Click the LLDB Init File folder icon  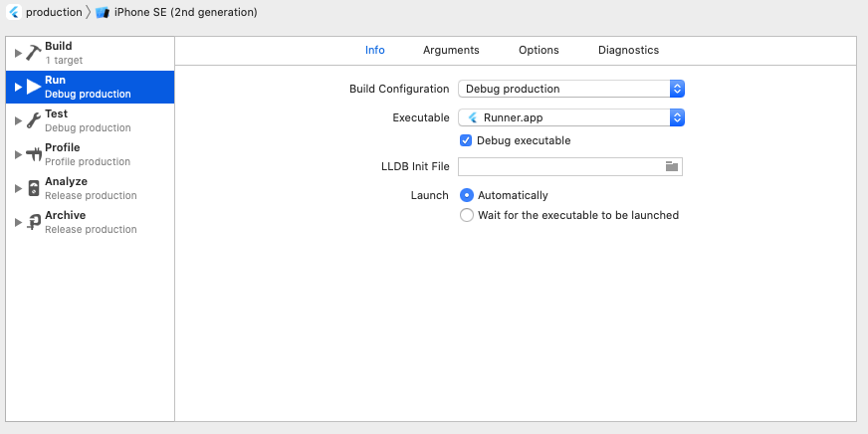click(x=672, y=166)
